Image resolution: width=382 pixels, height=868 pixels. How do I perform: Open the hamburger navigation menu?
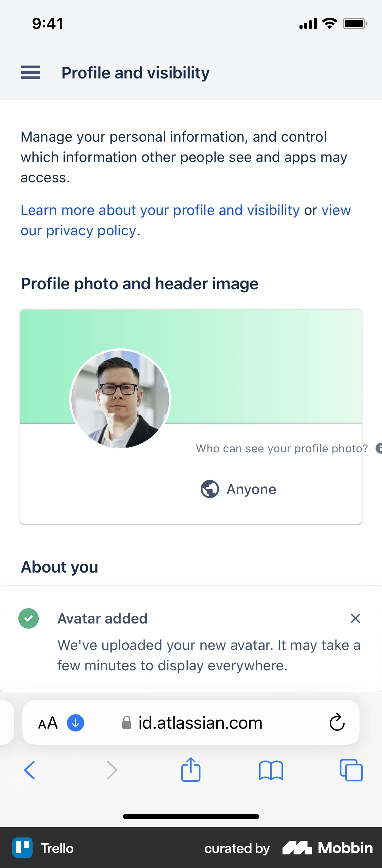pos(31,73)
